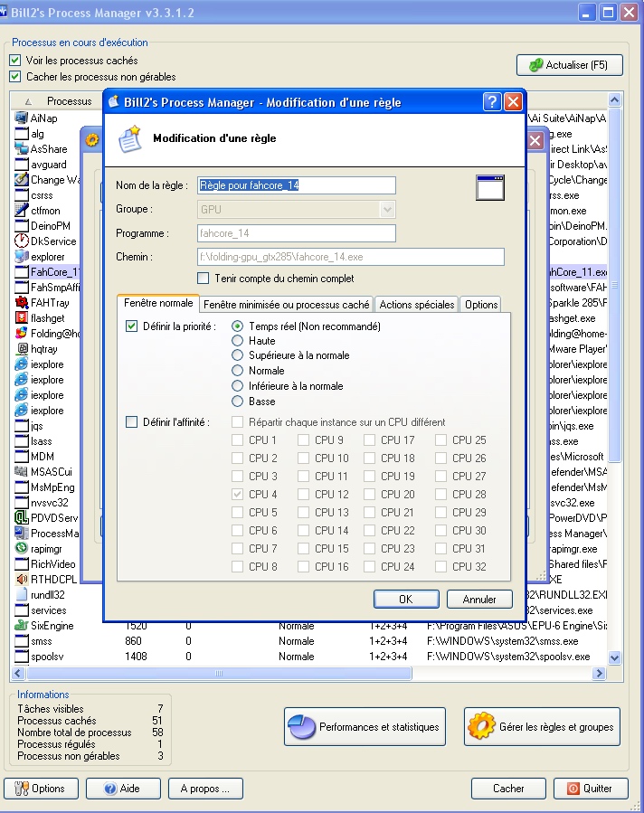644x813 pixels.
Task: Click the SixEngine process icon
Action: pyautogui.click(x=22, y=626)
